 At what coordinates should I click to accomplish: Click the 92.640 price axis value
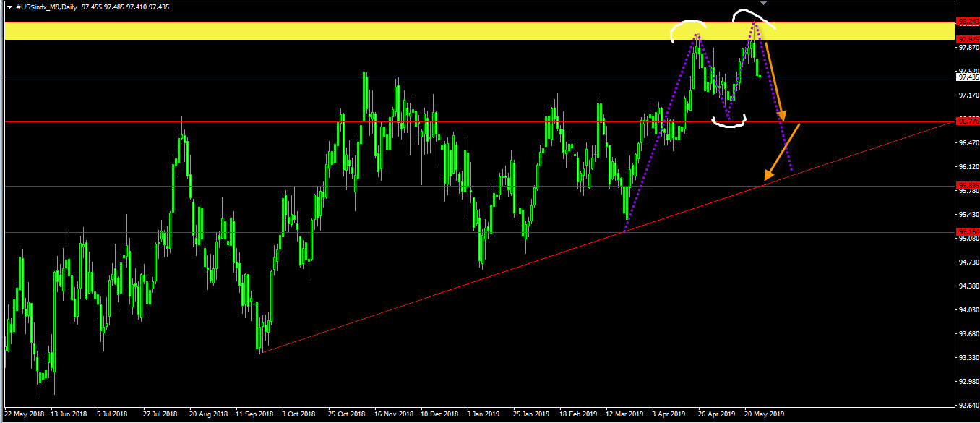coord(968,404)
